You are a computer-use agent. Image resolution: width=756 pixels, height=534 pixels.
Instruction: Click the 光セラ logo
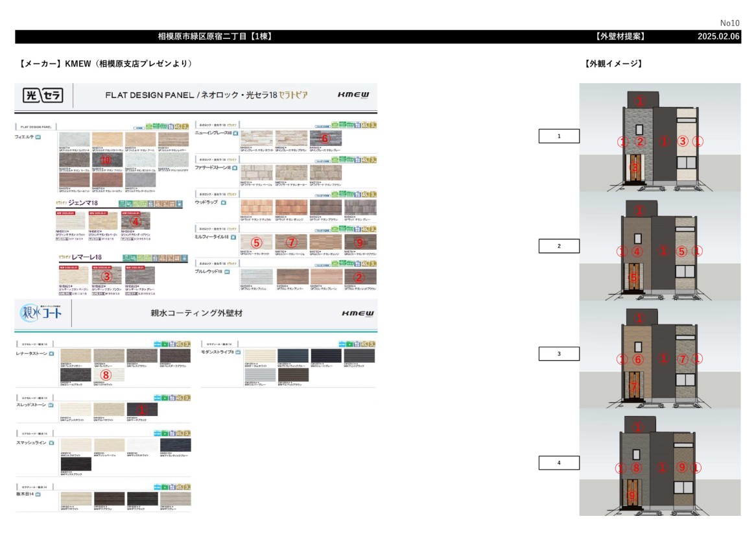[x=43, y=95]
